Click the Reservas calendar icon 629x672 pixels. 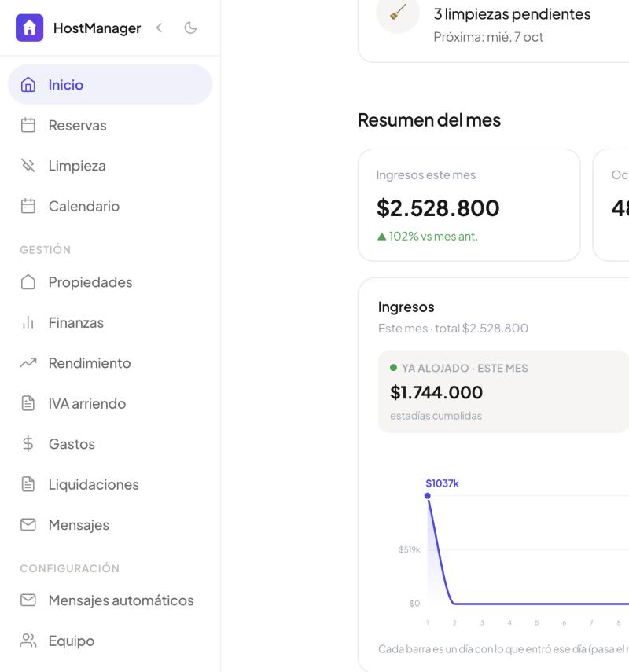tap(28, 125)
